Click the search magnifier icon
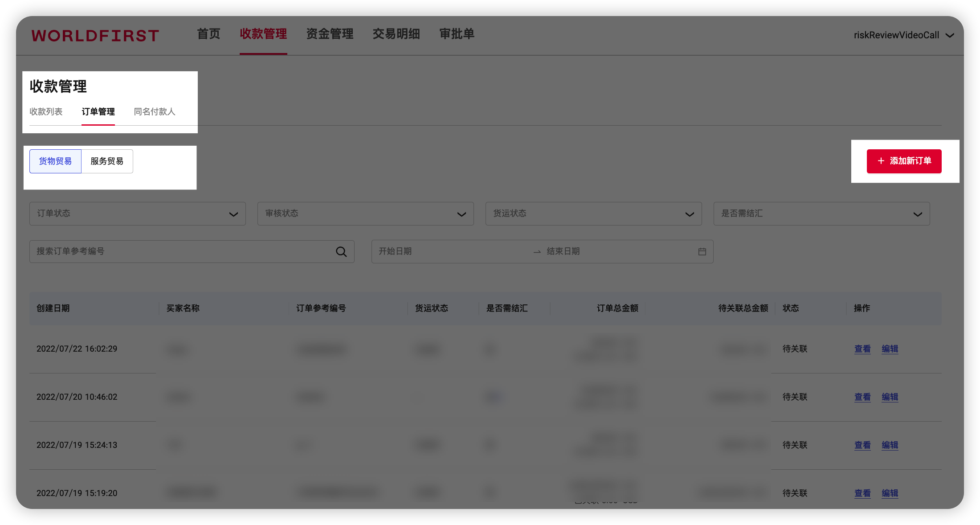980x525 pixels. 341,252
